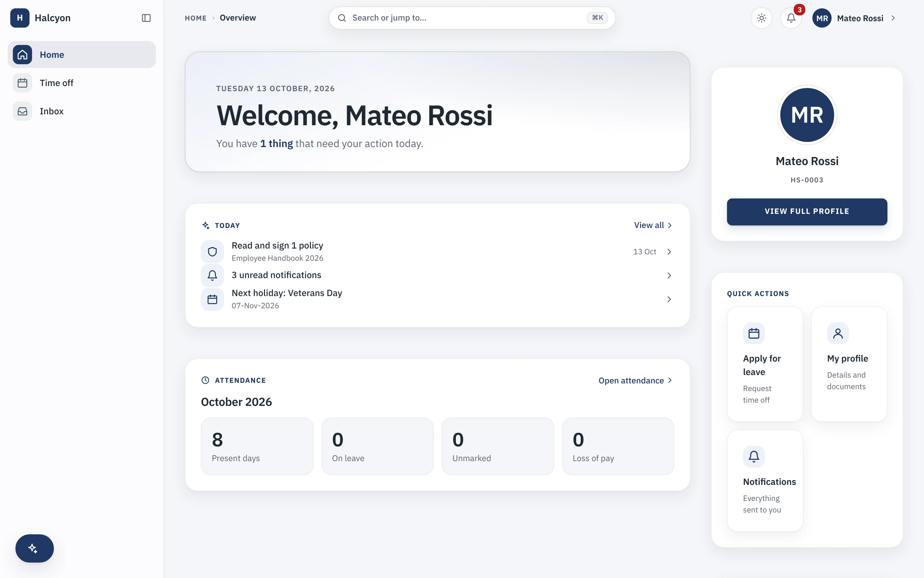Click the Attendance clock icon
This screenshot has width=924, height=578.
tap(205, 380)
